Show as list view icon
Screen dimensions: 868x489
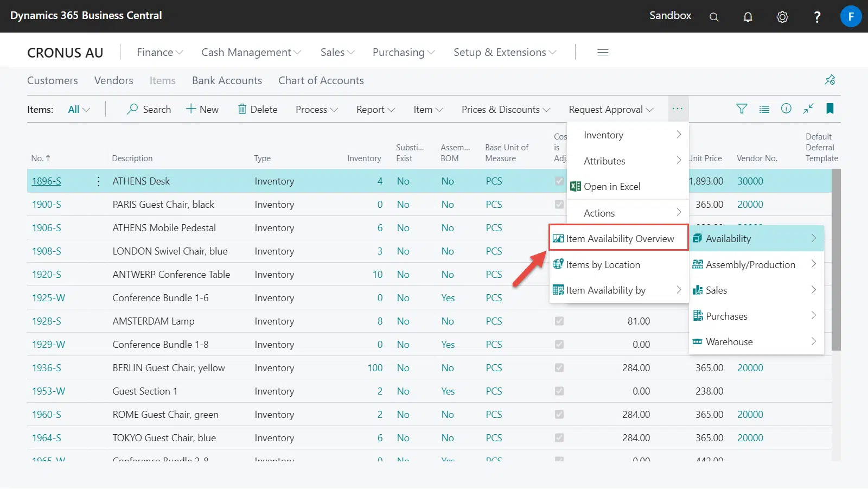point(764,109)
